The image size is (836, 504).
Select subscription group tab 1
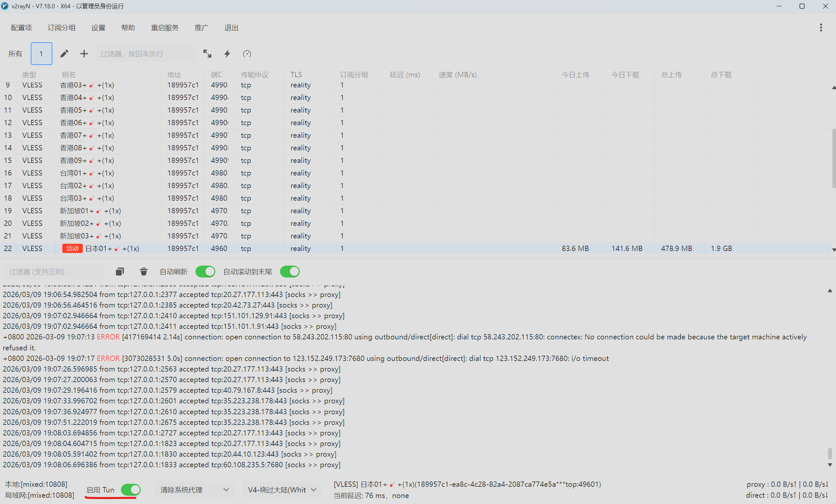coord(41,54)
